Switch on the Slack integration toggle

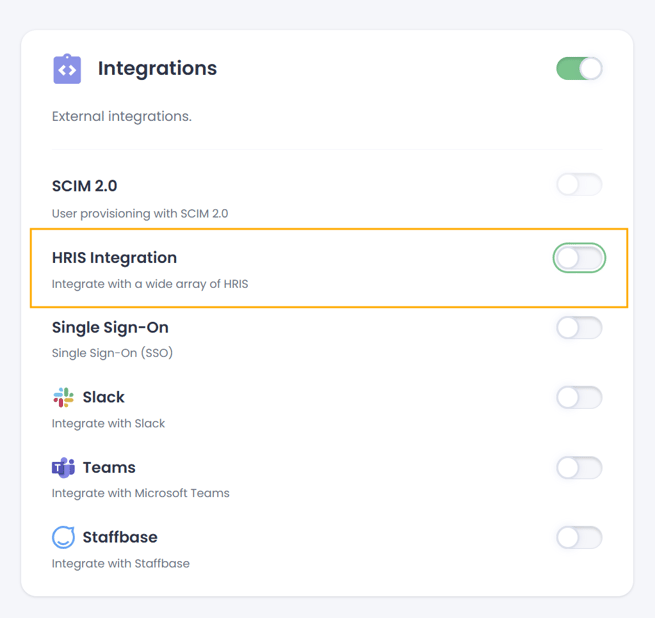point(579,397)
